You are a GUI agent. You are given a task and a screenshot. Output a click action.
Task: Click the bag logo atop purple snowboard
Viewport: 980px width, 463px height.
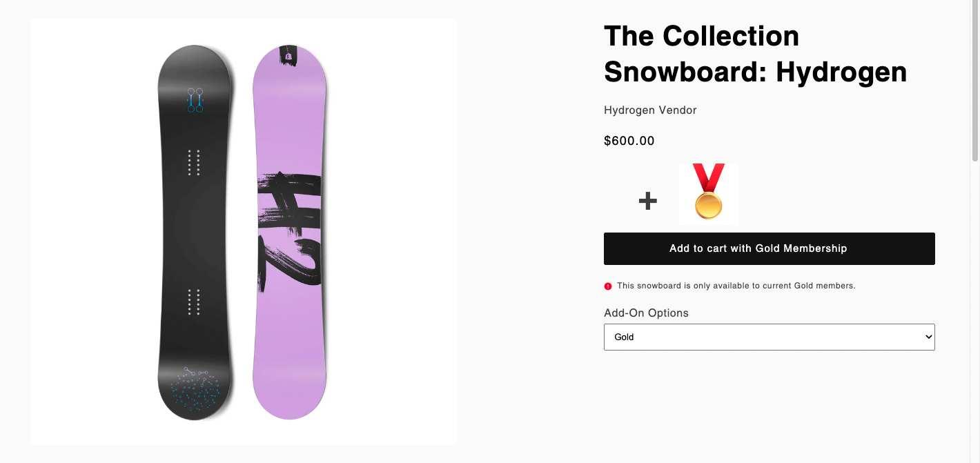(x=288, y=57)
